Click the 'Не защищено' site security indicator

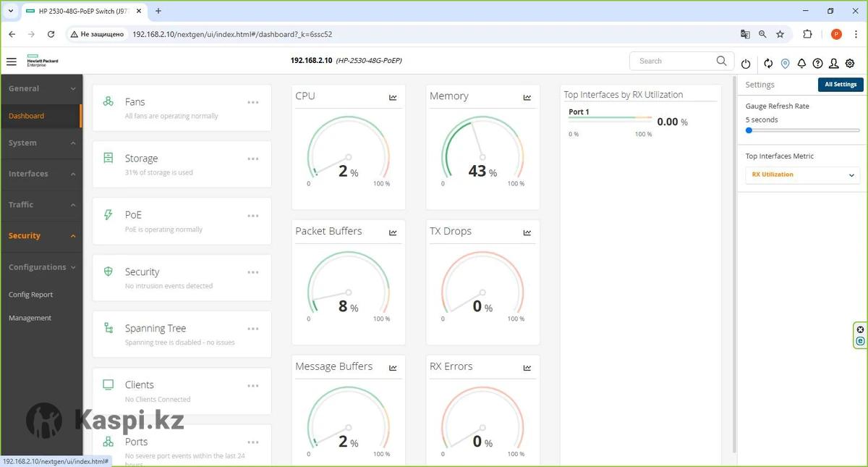click(97, 34)
